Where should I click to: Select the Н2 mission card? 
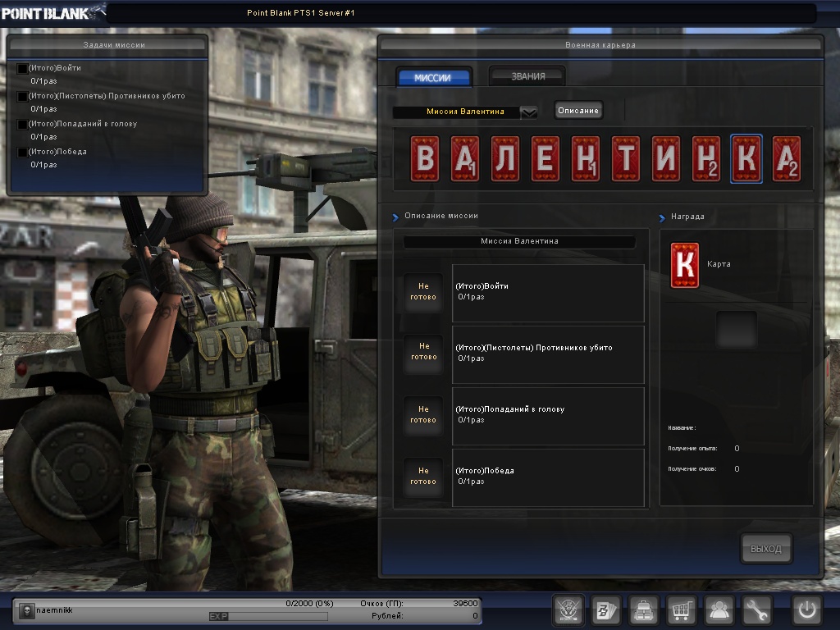[706, 158]
